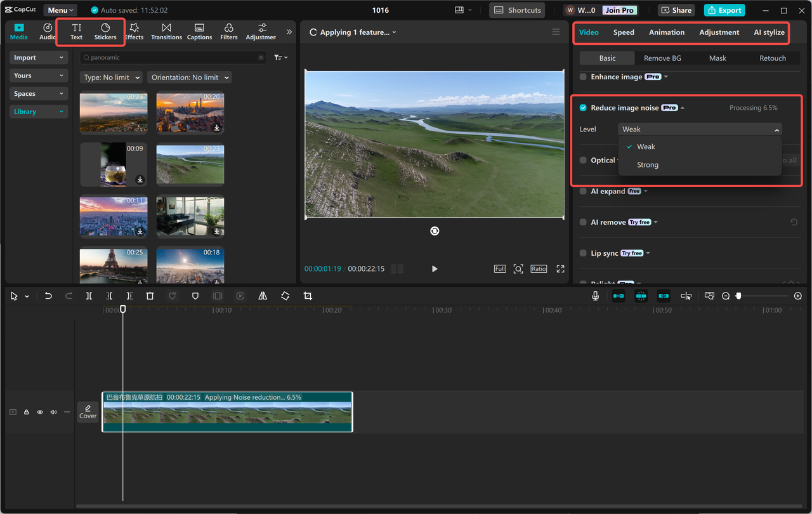Mute the video track audio
Screen dimensions: 812x514
53,412
